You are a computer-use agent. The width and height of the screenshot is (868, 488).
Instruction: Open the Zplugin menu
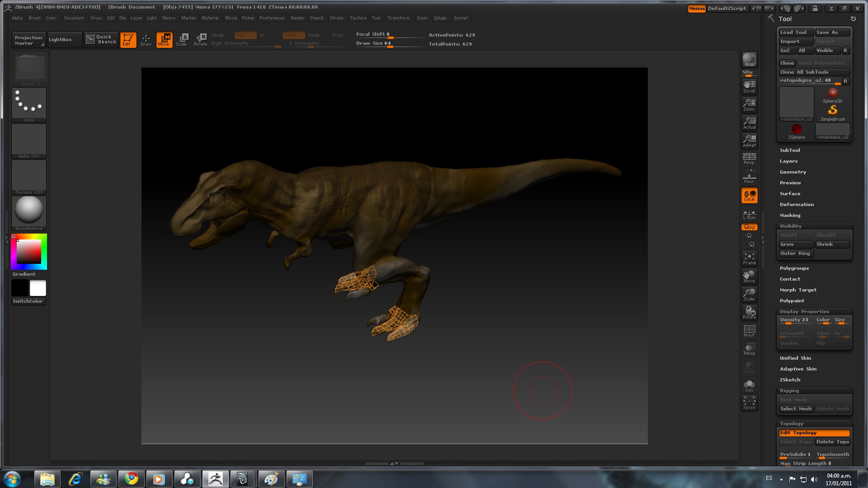tap(440, 18)
